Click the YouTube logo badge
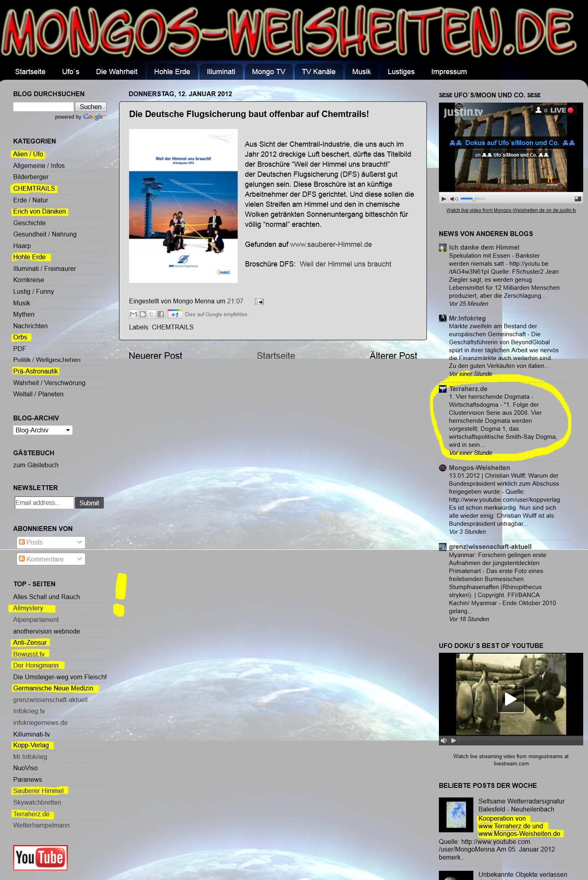 [x=40, y=858]
